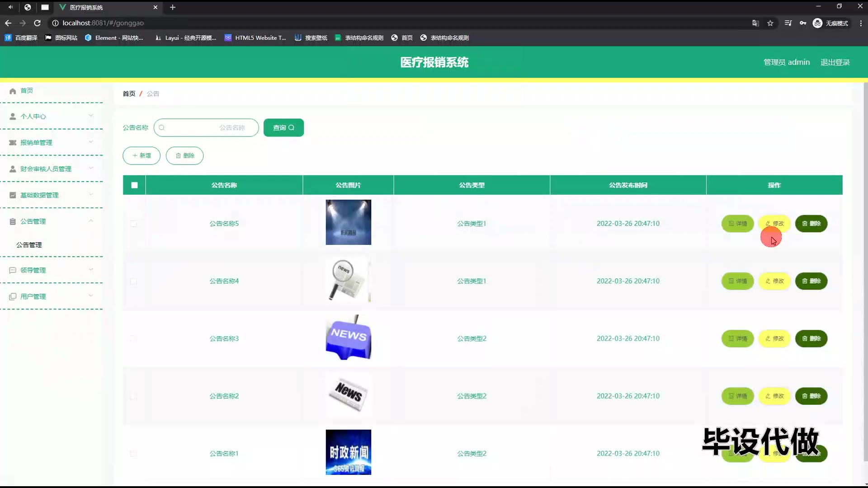Click 退出登录 to log out
This screenshot has height=488, width=868.
tap(835, 62)
